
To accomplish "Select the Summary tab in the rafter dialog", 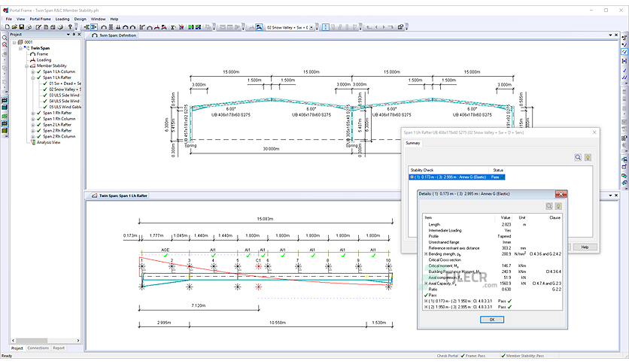I will tap(413, 143).
